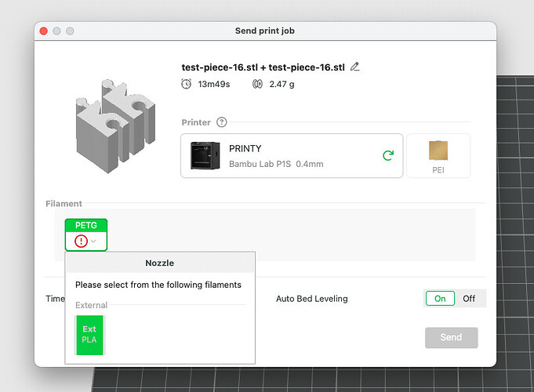Click the green PETG filament header

[86, 226]
